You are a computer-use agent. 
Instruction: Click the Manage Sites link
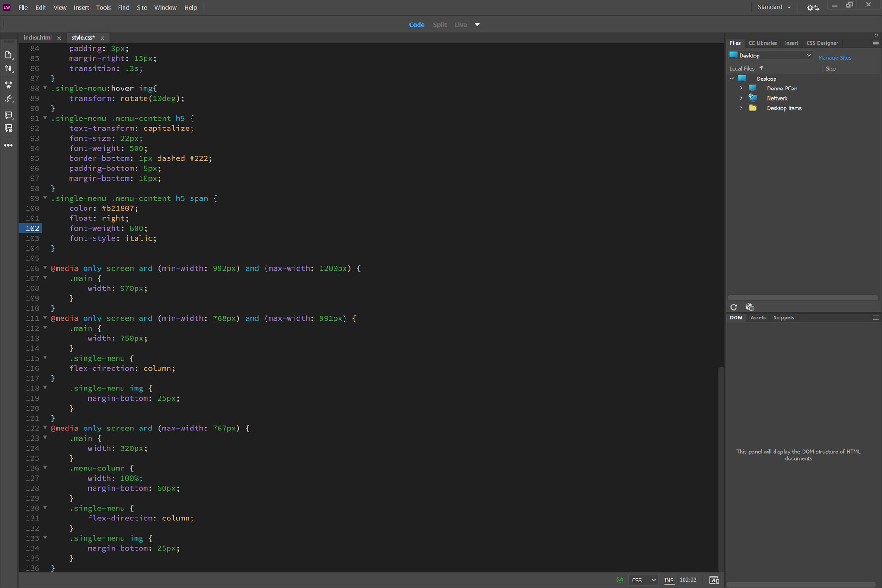[835, 57]
